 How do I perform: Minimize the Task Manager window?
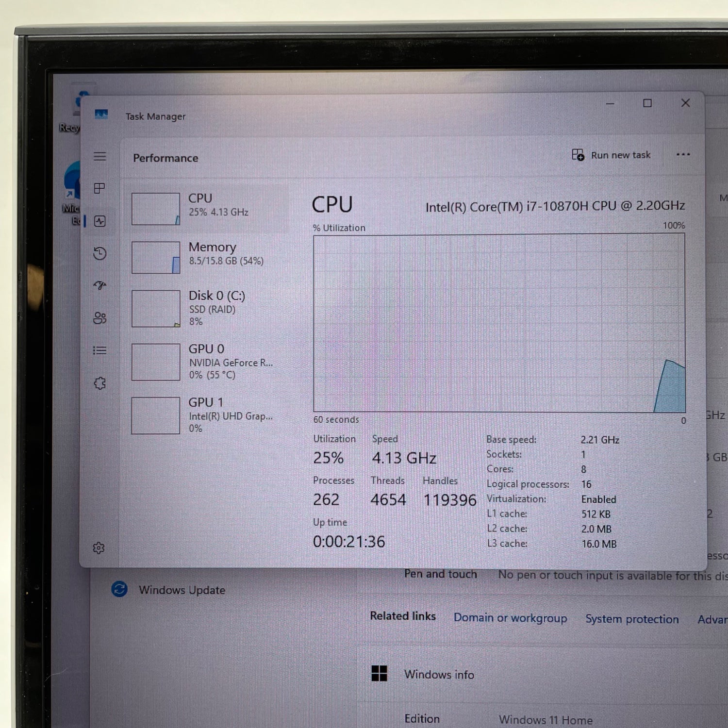click(x=610, y=103)
